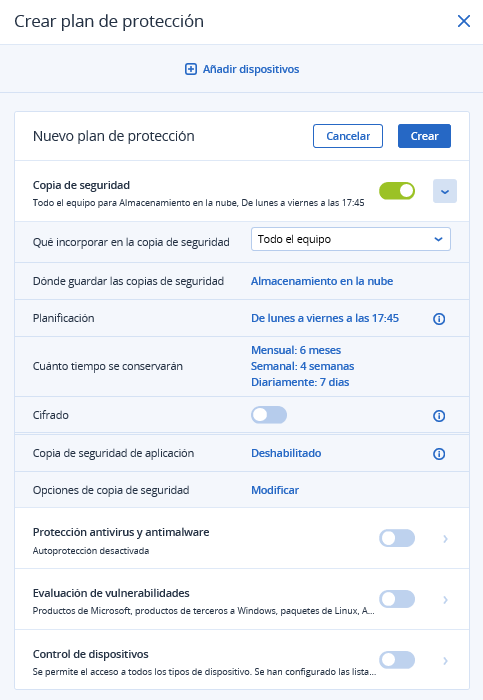Show info about Cifrado
Image resolution: width=483 pixels, height=700 pixels.
(439, 416)
